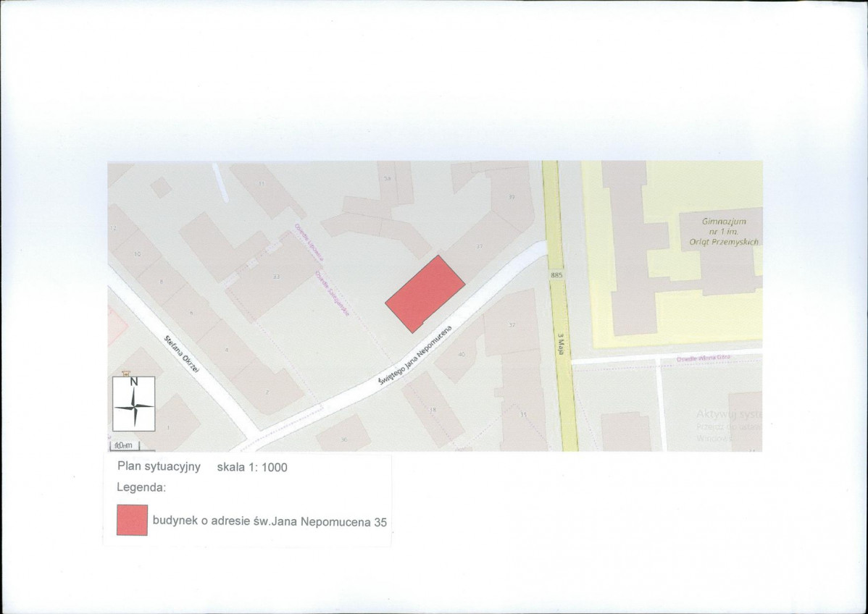Click the 3 Maja street label

(x=560, y=342)
